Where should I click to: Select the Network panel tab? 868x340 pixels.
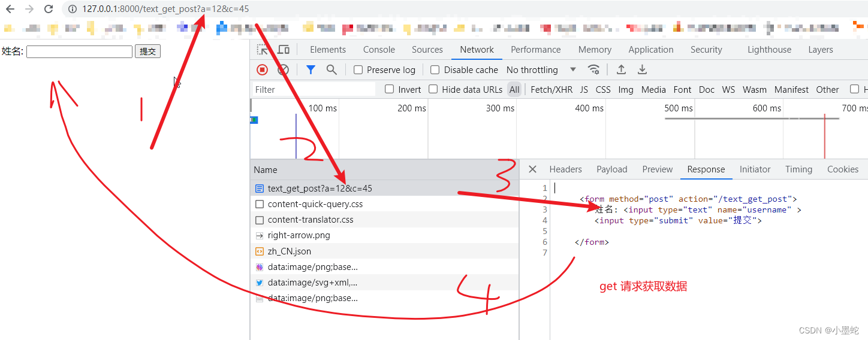pyautogui.click(x=477, y=50)
